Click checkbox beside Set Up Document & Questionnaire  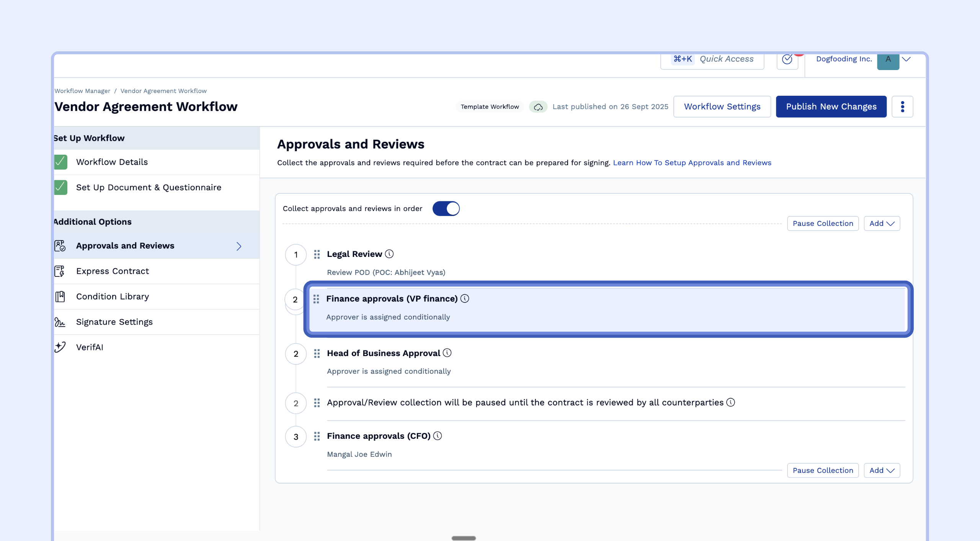click(x=60, y=188)
